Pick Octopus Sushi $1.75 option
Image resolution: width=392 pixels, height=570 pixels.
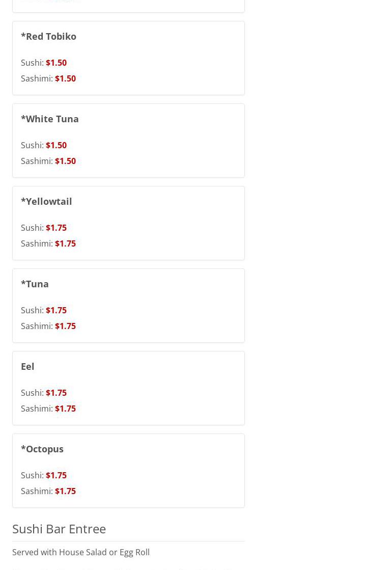click(56, 475)
